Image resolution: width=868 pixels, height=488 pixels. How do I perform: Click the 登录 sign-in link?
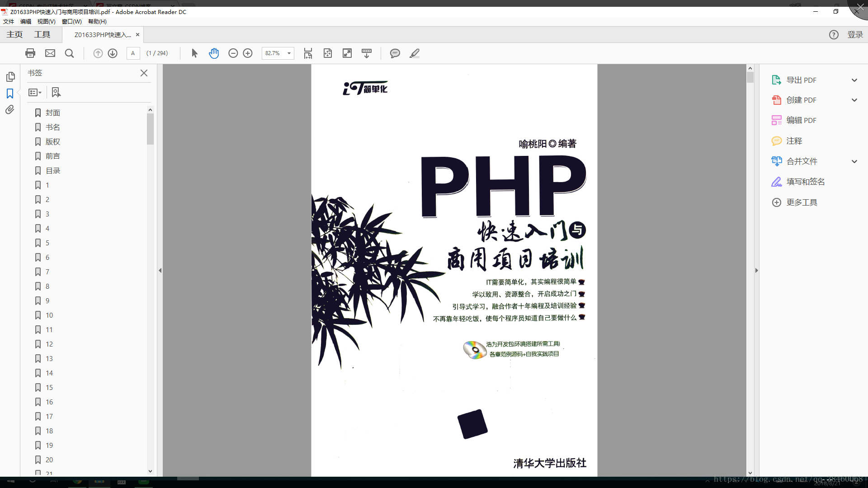coord(855,35)
